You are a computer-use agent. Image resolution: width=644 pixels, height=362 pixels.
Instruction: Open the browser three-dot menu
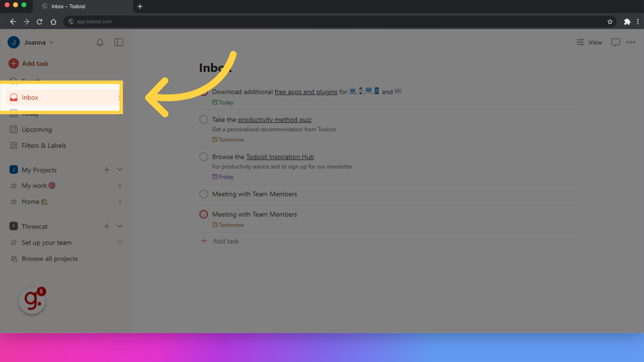coord(638,22)
